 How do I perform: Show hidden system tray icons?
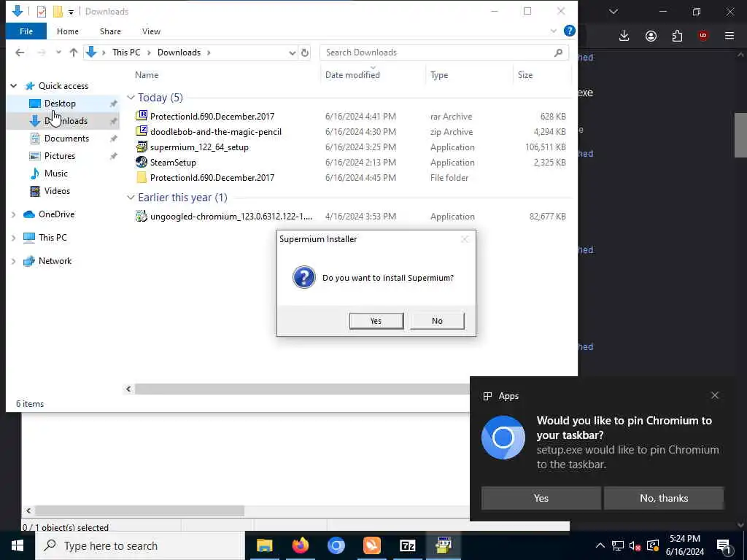point(600,545)
